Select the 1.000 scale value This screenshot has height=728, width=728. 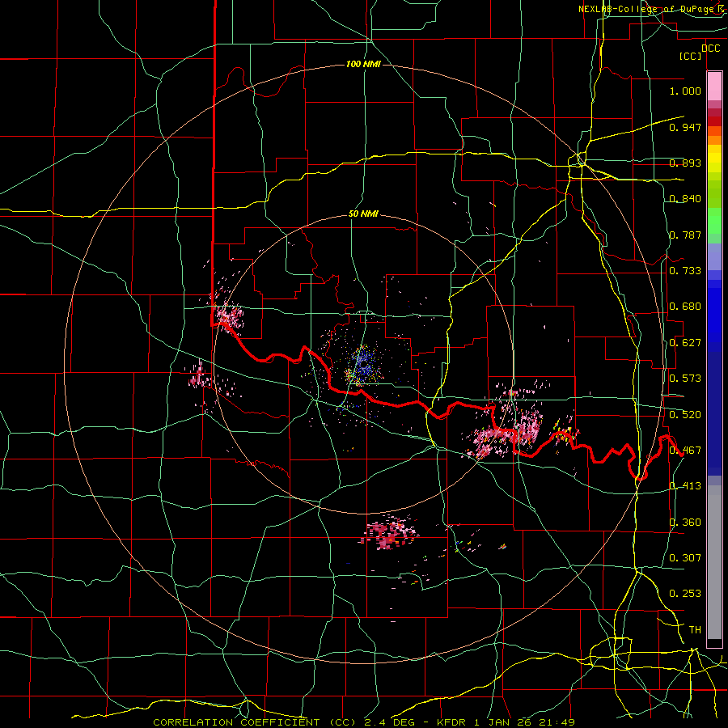[x=685, y=91]
